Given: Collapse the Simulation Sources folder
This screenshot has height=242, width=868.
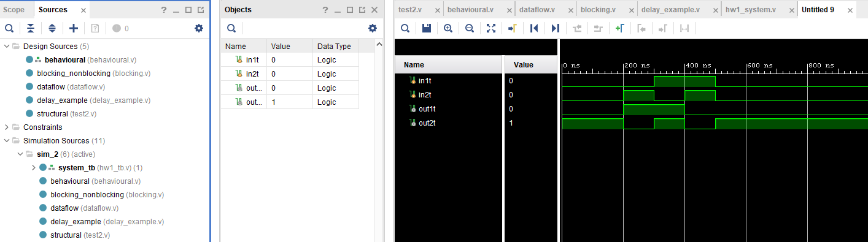Looking at the screenshot, I should pos(7,140).
